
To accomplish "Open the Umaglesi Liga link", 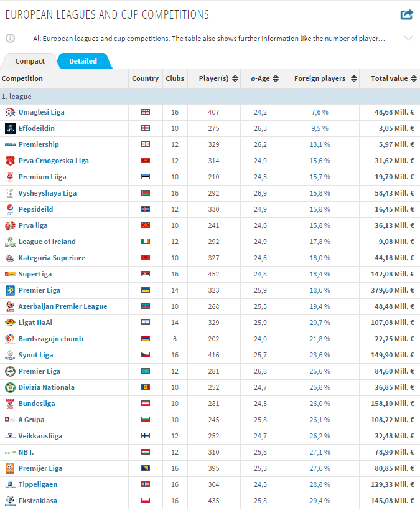I will [x=41, y=112].
